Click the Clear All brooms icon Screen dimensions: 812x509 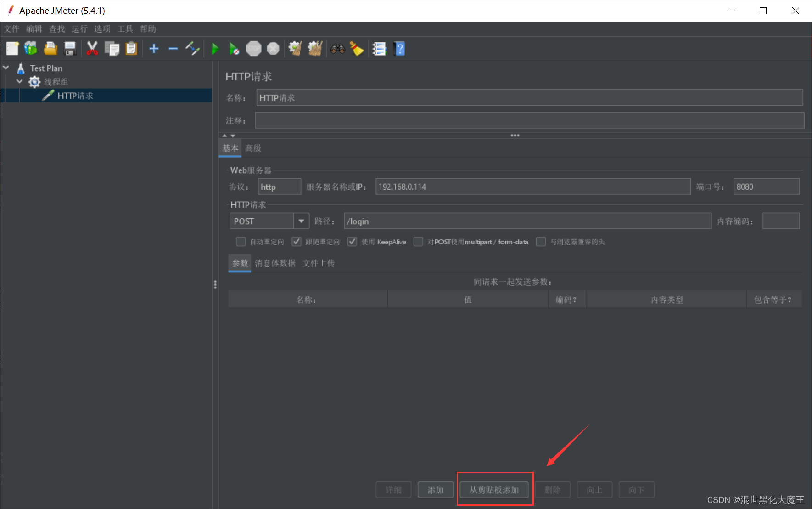(x=315, y=48)
